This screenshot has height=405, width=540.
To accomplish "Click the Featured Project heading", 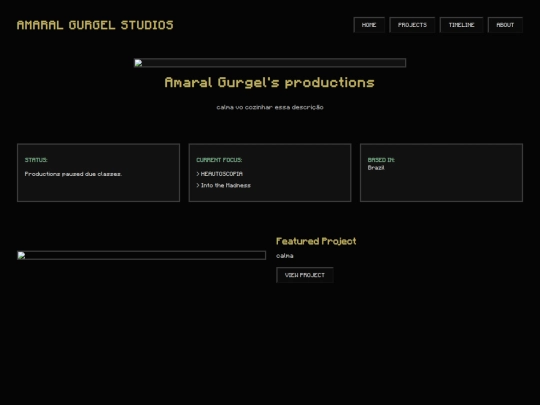I will [316, 241].
